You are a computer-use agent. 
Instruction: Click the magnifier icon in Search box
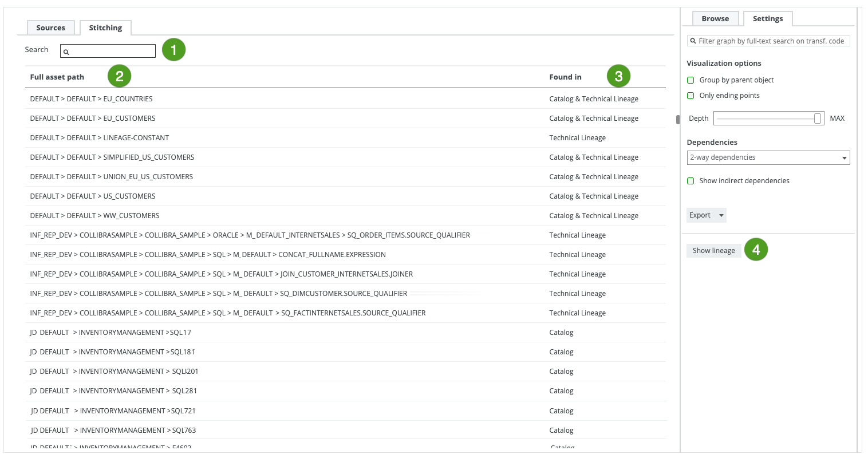(66, 52)
